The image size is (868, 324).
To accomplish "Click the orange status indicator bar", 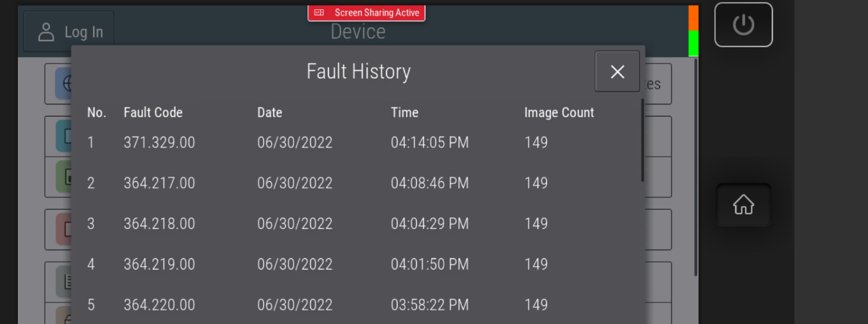I will [693, 17].
